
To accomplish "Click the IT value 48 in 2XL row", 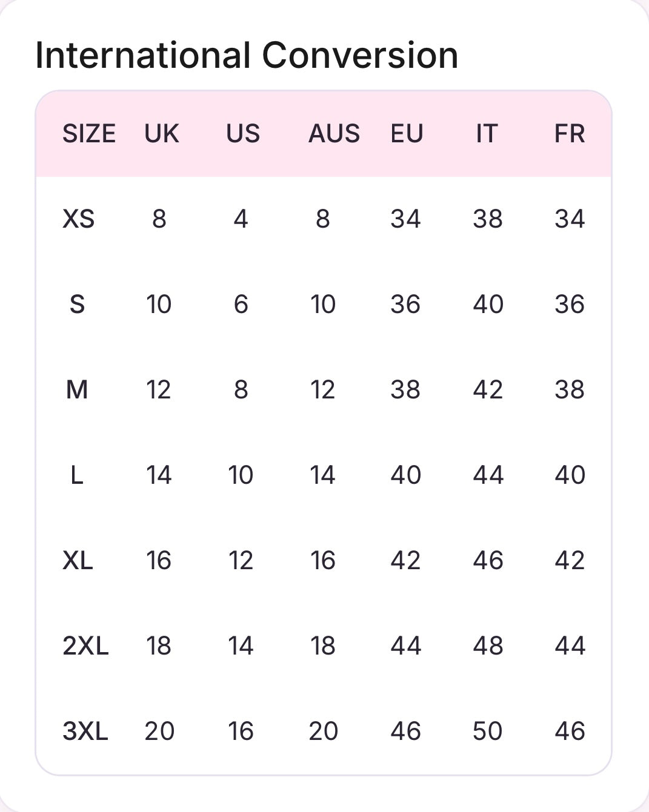I will click(x=488, y=646).
